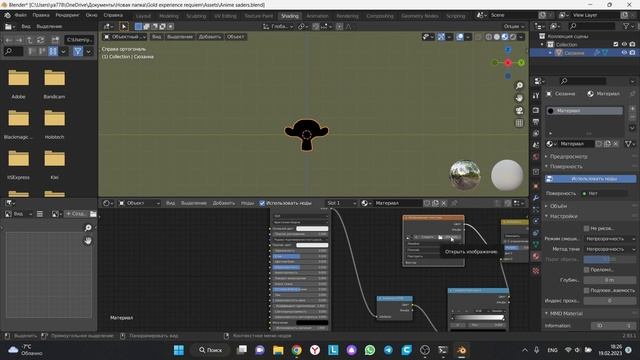Click the Windows Start button
Image resolution: width=640 pixels, height=360 pixels.
point(179,350)
